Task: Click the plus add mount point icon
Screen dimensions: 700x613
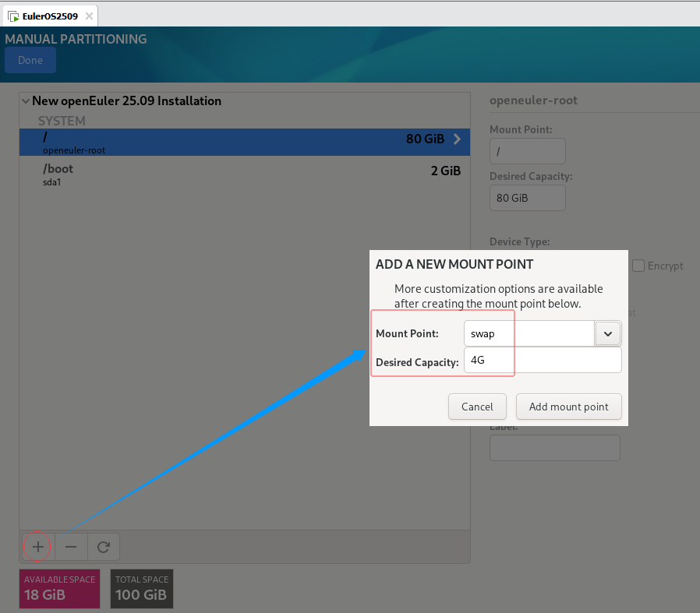Action: pyautogui.click(x=38, y=547)
